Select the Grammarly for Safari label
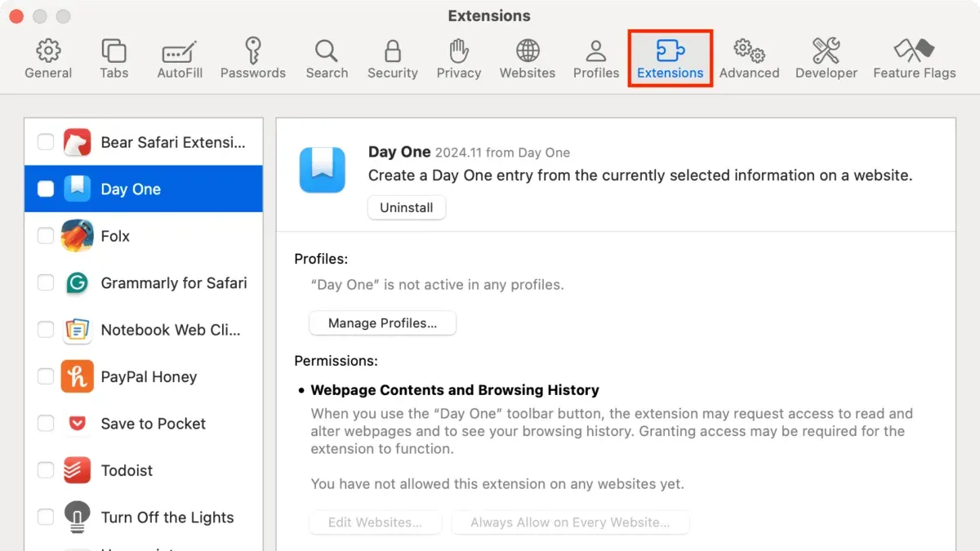The image size is (980, 551). (x=174, y=283)
